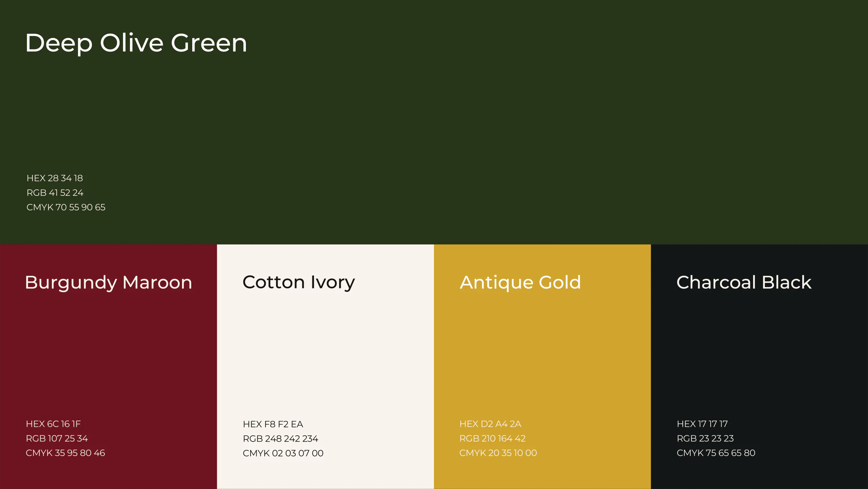The height and width of the screenshot is (489, 868).
Task: Click the RGB 23 23 23 value
Action: [x=705, y=438]
